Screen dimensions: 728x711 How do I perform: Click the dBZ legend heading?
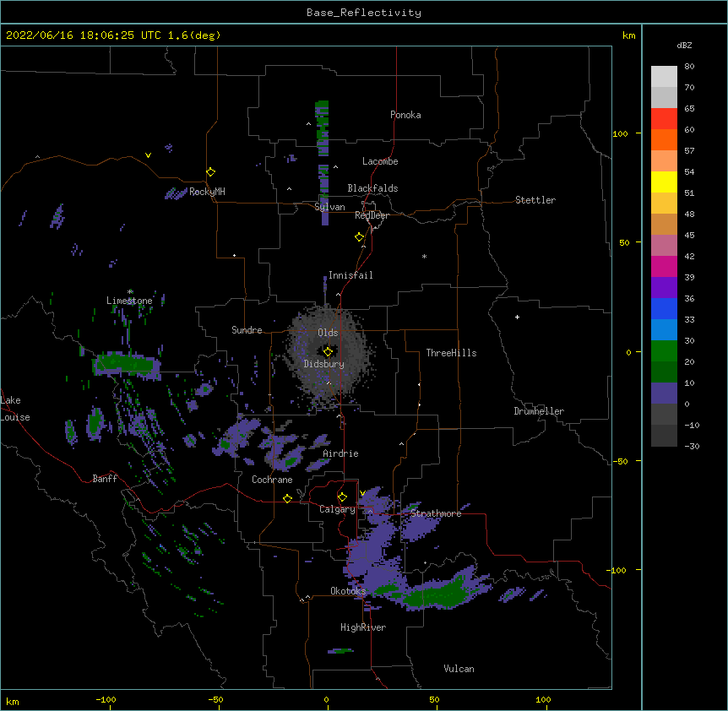(x=684, y=45)
